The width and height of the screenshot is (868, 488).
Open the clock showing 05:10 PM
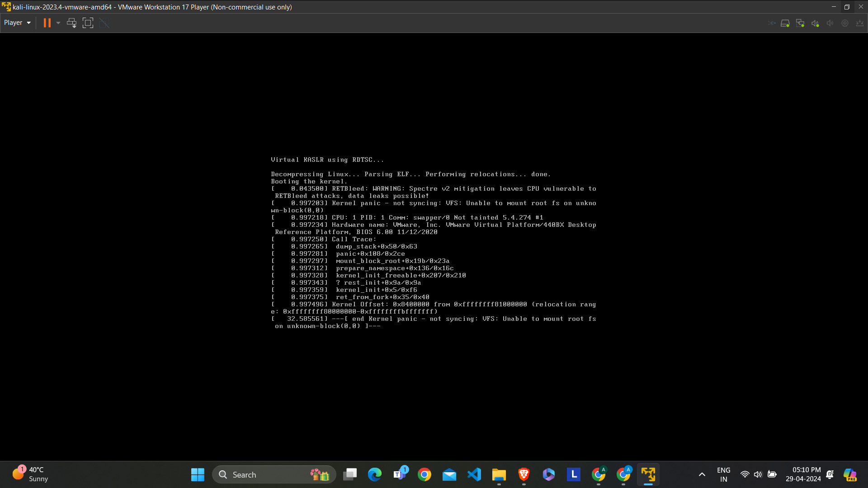pos(803,474)
